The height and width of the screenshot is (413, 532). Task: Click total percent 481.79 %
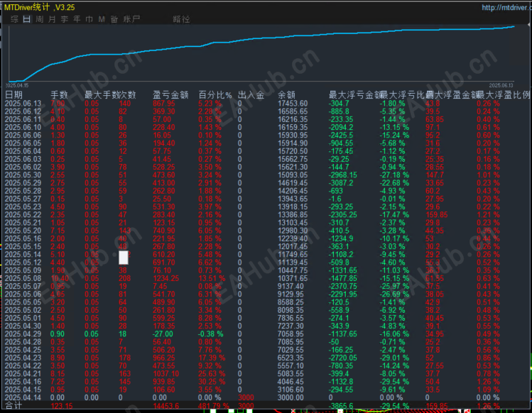214,406
